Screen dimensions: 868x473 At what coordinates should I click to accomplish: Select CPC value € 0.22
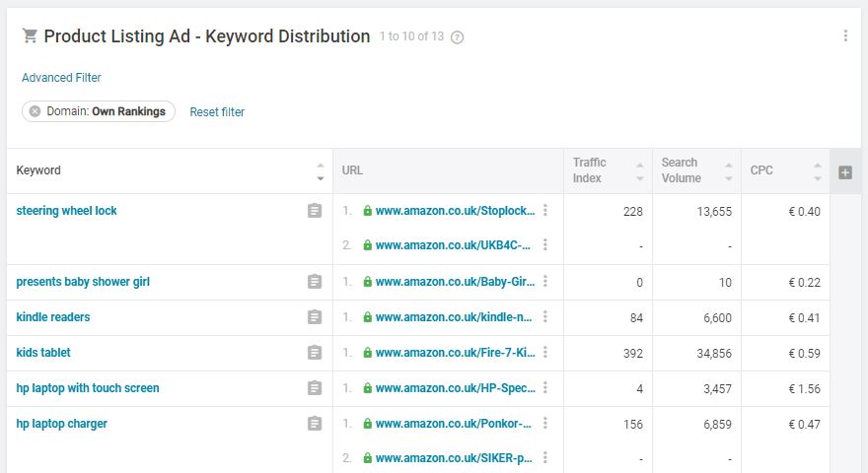[x=804, y=282]
